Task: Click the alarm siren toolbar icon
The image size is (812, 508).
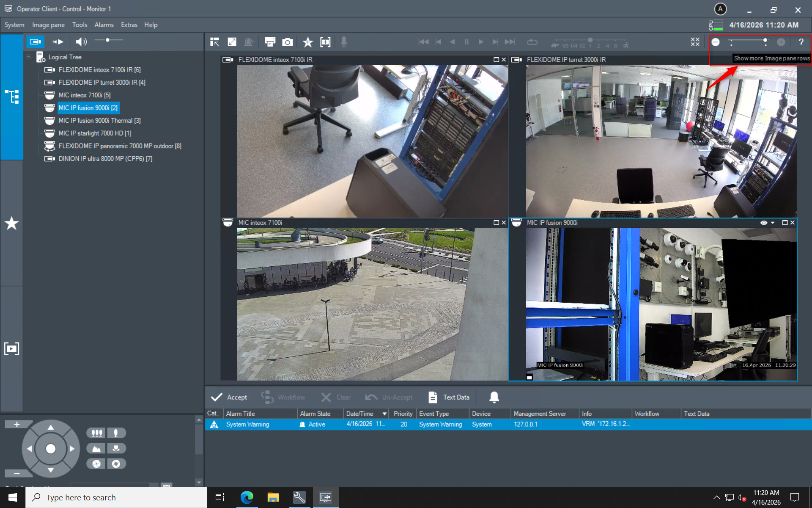Action: point(250,42)
